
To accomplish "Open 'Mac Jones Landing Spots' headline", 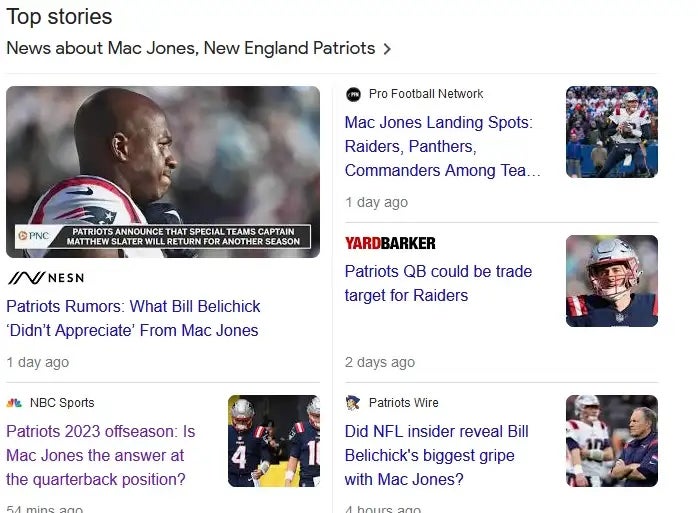I will (x=442, y=146).
